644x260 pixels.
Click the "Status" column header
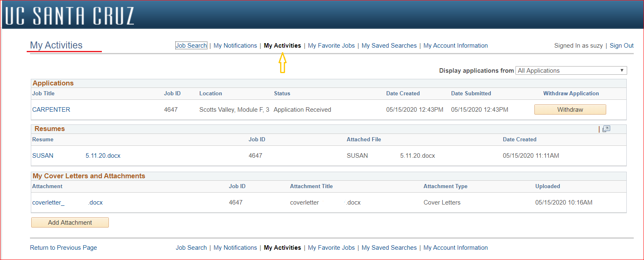point(282,93)
